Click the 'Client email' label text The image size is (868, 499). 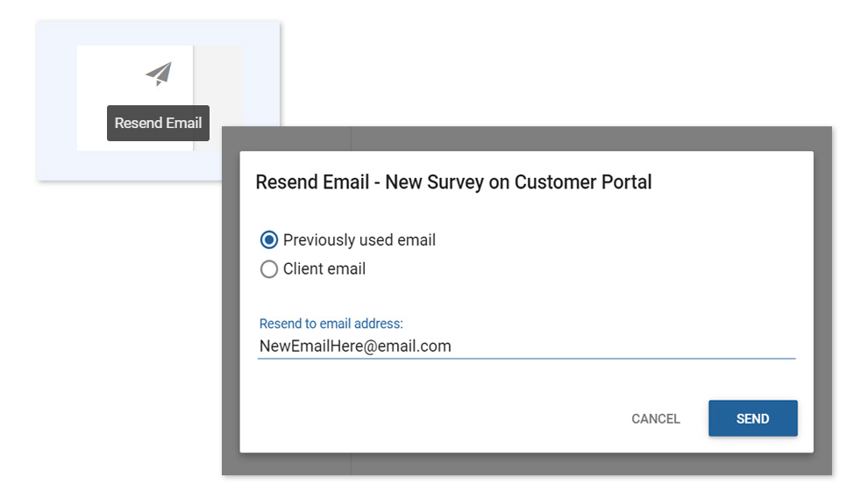click(x=324, y=269)
